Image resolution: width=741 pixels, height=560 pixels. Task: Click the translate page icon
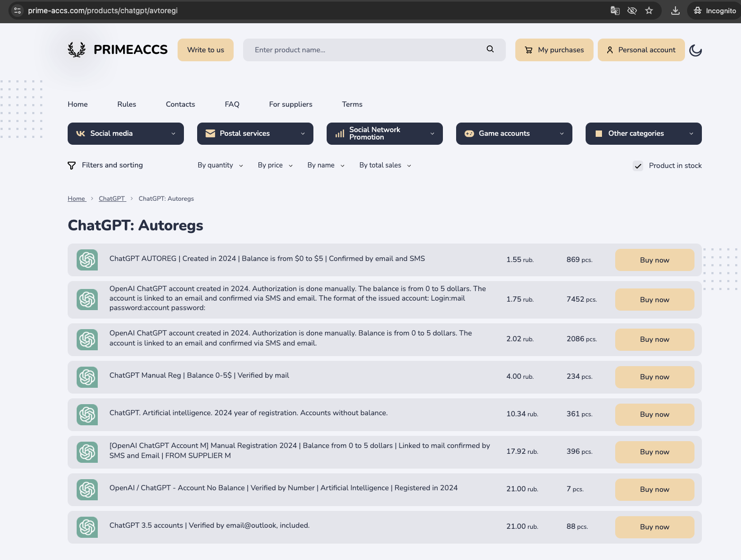615,11
